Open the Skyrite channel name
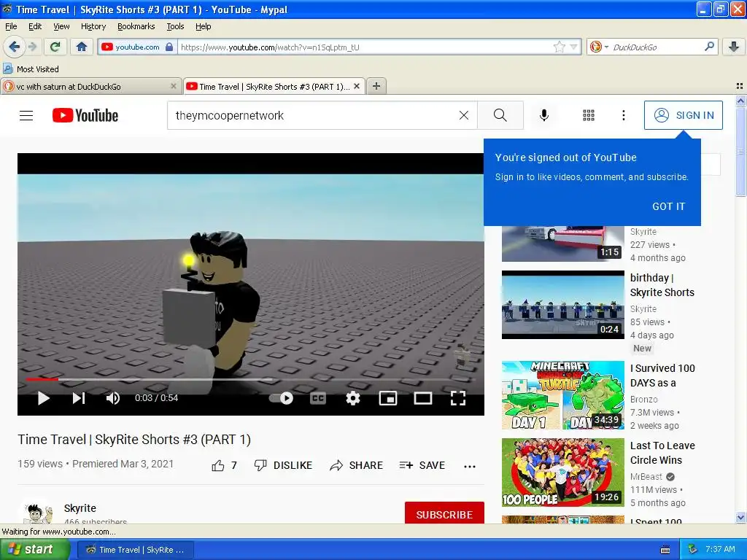 [80, 508]
